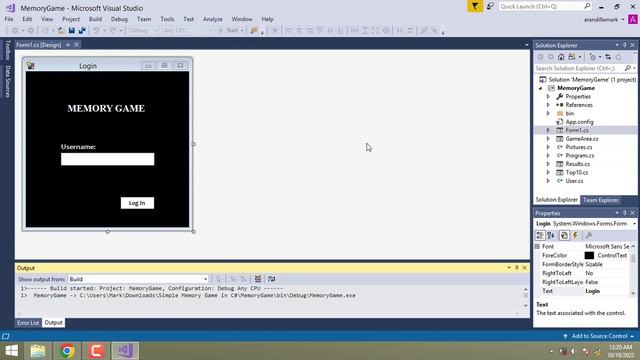Expand the References node
Viewport: 640px width, 360px height.
pyautogui.click(x=548, y=105)
